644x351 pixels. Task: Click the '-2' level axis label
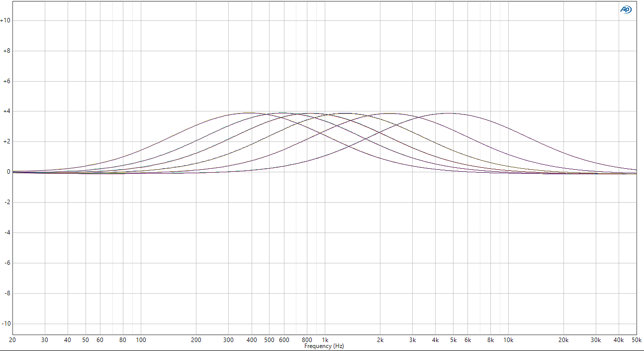tap(7, 202)
